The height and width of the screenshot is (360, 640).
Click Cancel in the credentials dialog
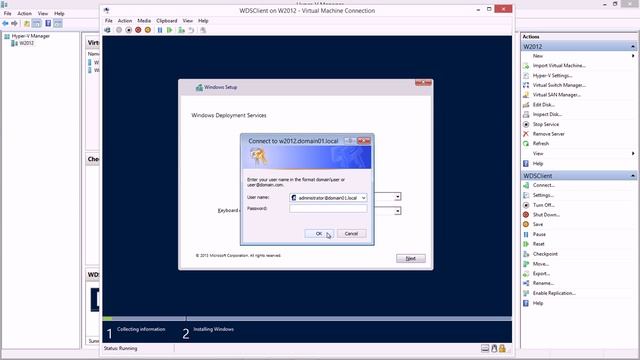(351, 234)
